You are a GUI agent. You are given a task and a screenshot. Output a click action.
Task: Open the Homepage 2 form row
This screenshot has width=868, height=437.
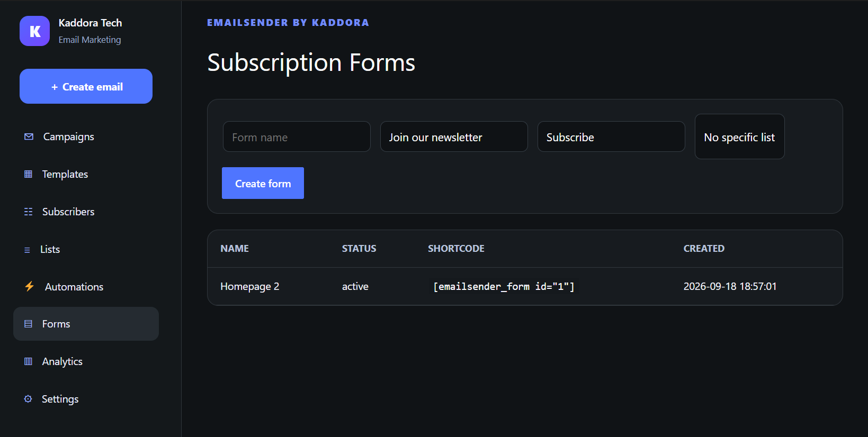tap(525, 286)
